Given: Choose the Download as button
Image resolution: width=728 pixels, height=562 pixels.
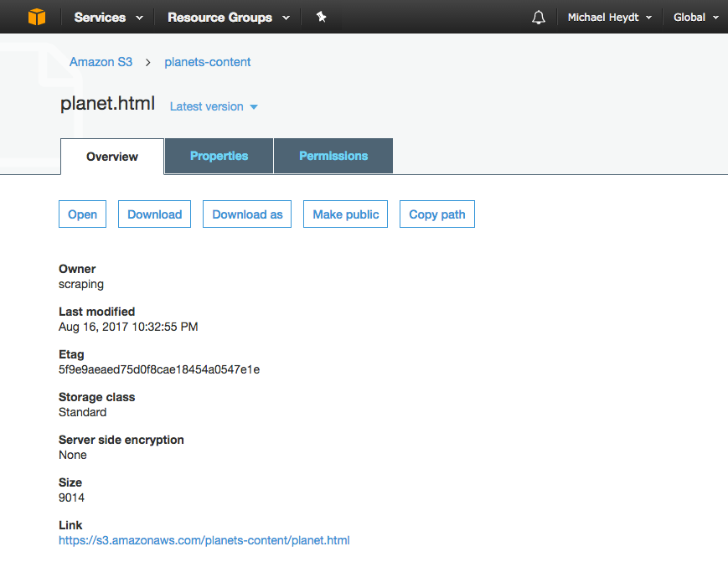Looking at the screenshot, I should pos(247,214).
